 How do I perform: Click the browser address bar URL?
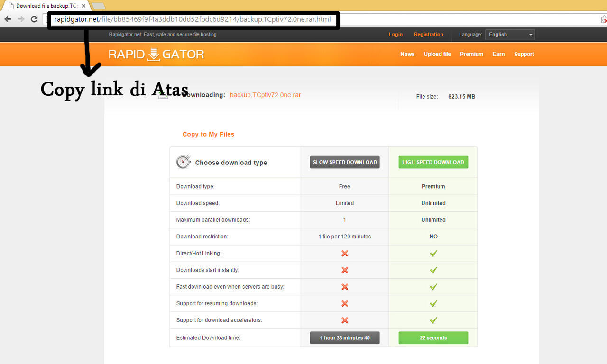click(192, 19)
